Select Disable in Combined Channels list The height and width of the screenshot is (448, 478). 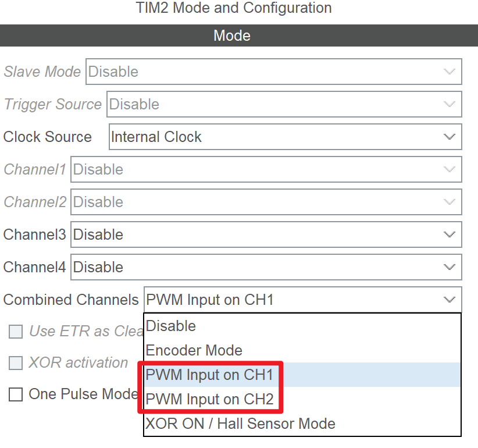[171, 326]
